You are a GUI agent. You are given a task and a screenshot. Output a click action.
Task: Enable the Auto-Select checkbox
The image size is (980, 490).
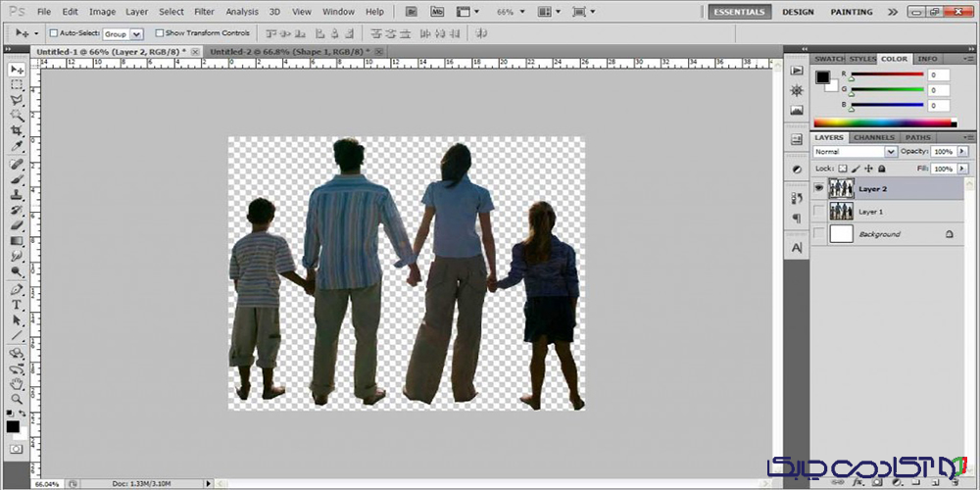(53, 33)
